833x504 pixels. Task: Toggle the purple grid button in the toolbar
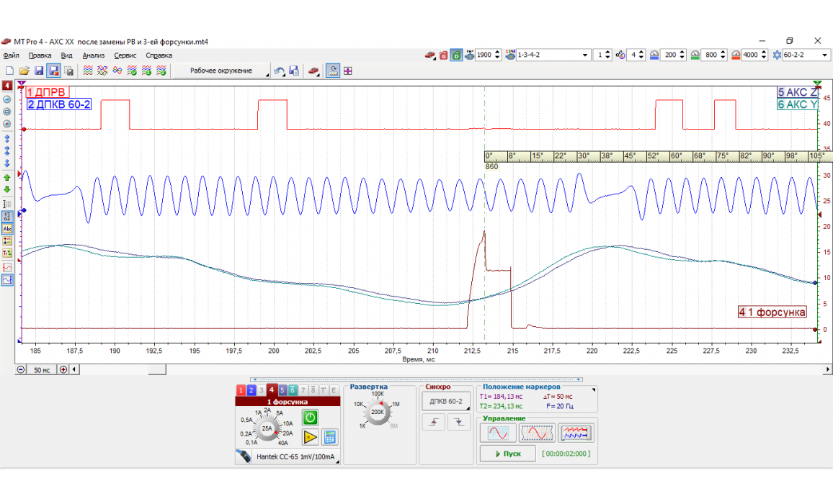point(348,71)
